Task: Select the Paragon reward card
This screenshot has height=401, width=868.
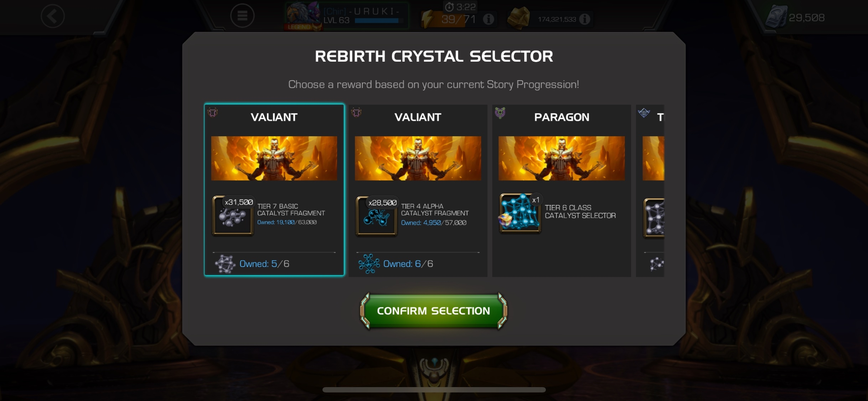Action: (x=562, y=190)
